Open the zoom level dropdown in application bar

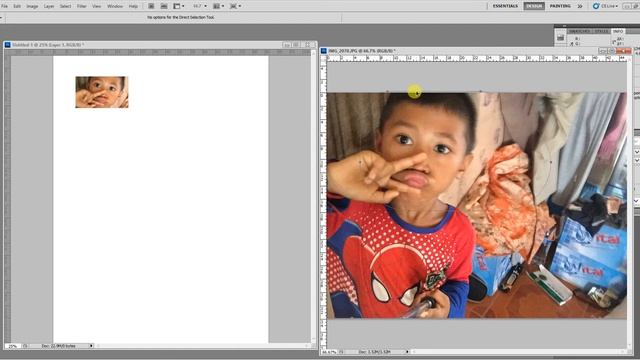click(200, 6)
